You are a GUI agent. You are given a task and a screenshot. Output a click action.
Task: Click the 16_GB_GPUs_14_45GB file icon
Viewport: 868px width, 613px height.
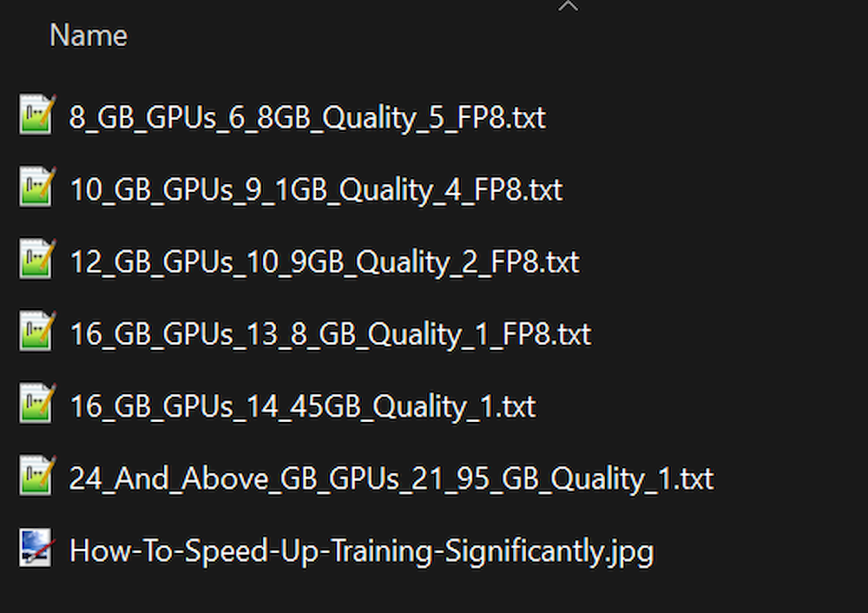point(37,405)
